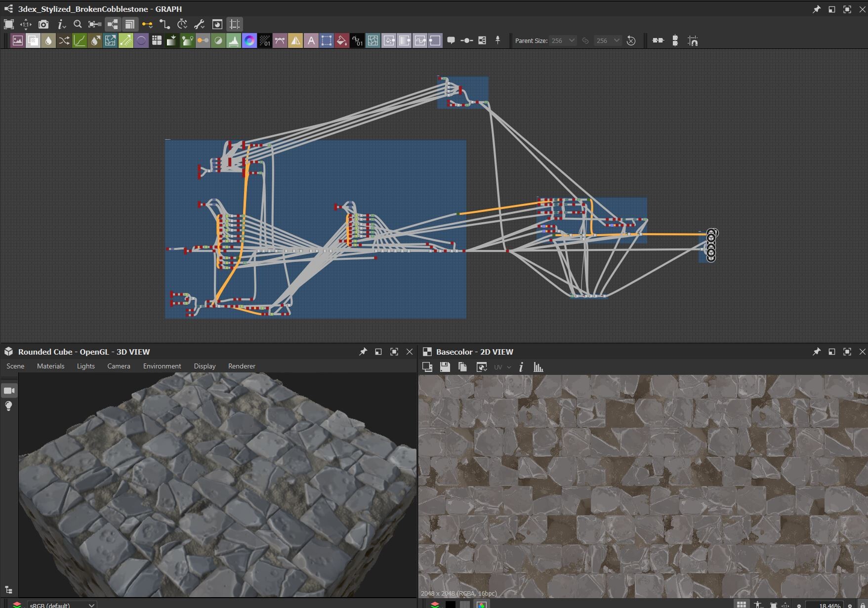The height and width of the screenshot is (608, 868).
Task: Pin the Basecolor 2D View panel
Action: pyautogui.click(x=816, y=352)
